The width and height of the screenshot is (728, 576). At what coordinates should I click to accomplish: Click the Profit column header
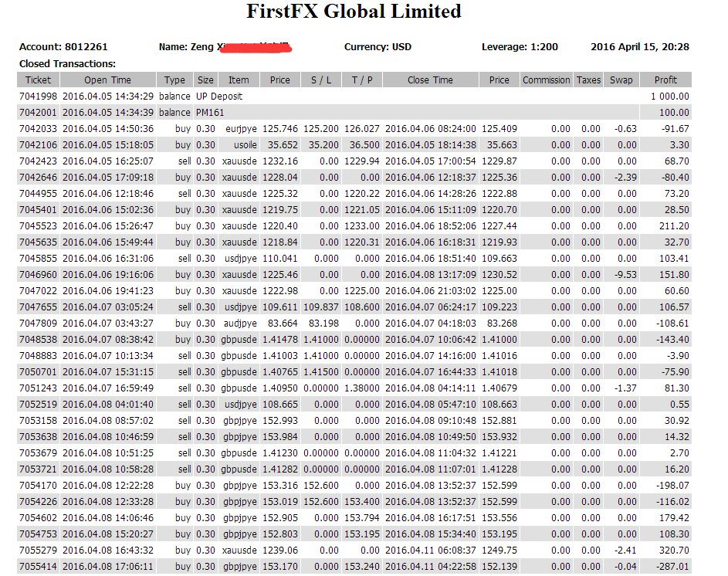(665, 80)
